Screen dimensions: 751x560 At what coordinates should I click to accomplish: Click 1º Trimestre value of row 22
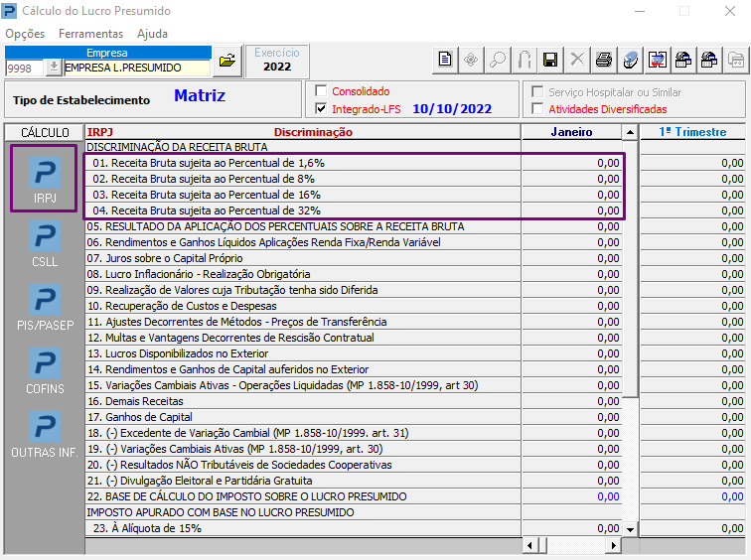(x=692, y=496)
